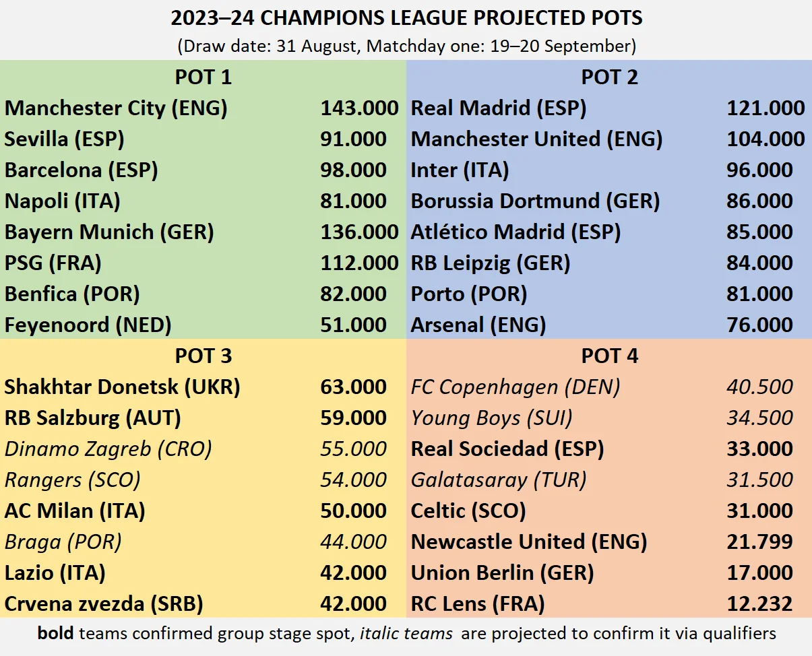The image size is (812, 656).
Task: Click the Galatasaray (TUR) italic entry
Action: [499, 480]
